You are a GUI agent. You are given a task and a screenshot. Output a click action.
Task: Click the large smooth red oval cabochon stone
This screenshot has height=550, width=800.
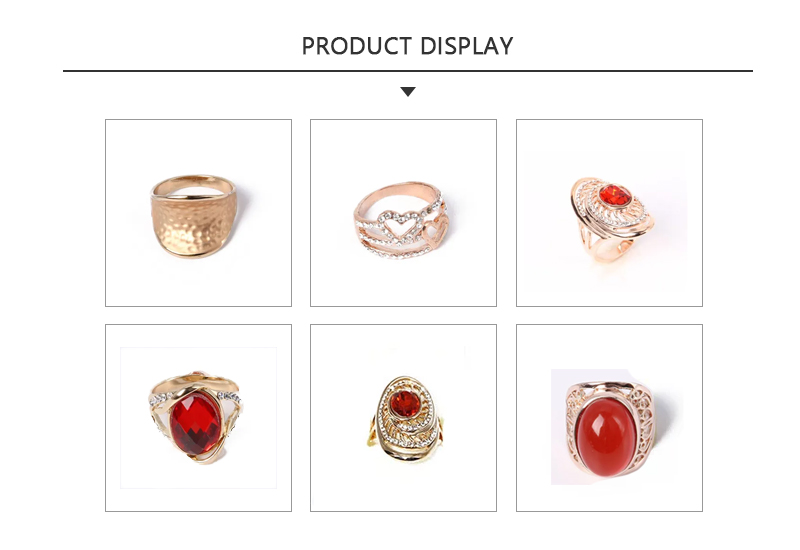pyautogui.click(x=605, y=437)
